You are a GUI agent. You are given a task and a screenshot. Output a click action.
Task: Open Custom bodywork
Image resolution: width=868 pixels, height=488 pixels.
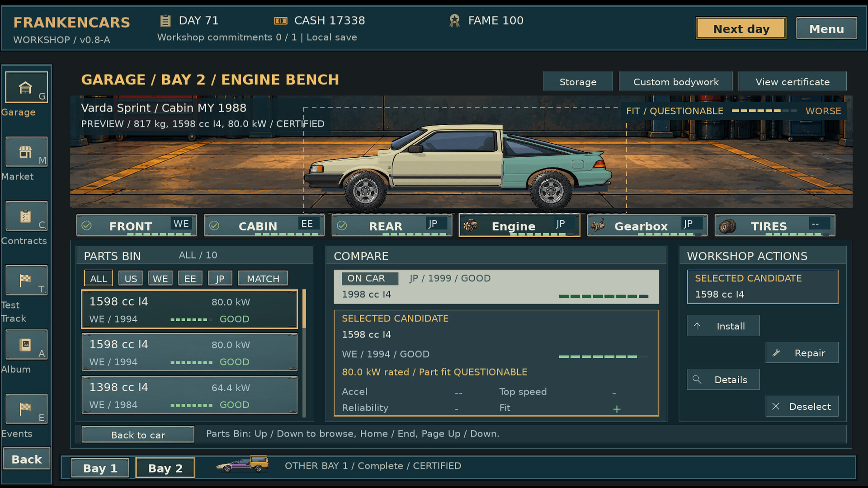[676, 82]
